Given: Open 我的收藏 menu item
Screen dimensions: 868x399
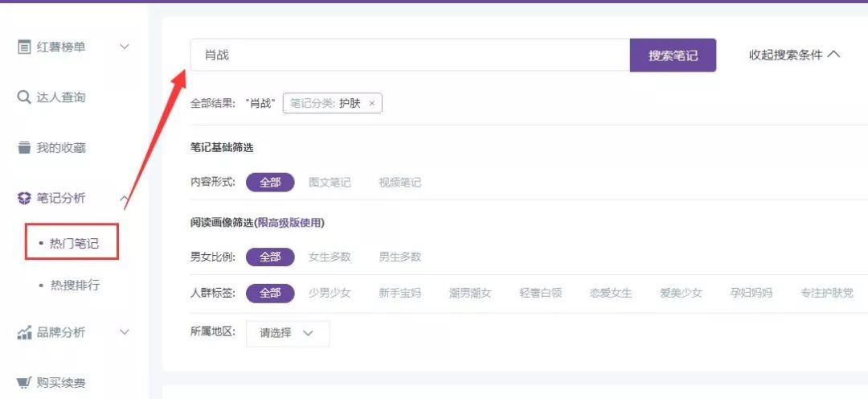Looking at the screenshot, I should 61,148.
